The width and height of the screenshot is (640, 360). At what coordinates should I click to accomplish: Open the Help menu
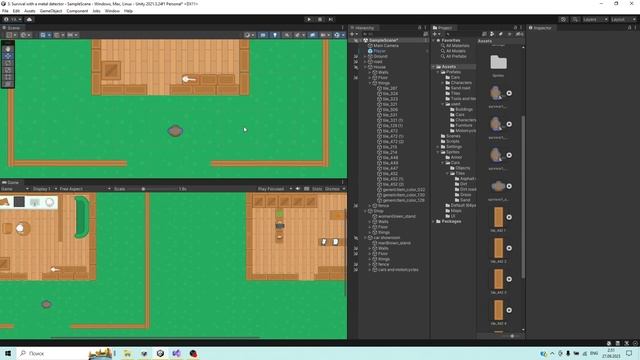click(x=128, y=11)
